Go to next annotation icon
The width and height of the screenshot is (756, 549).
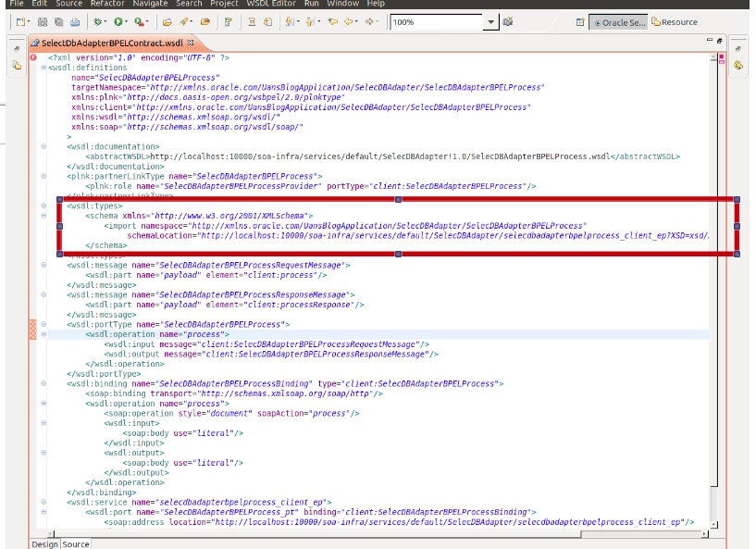(290, 21)
